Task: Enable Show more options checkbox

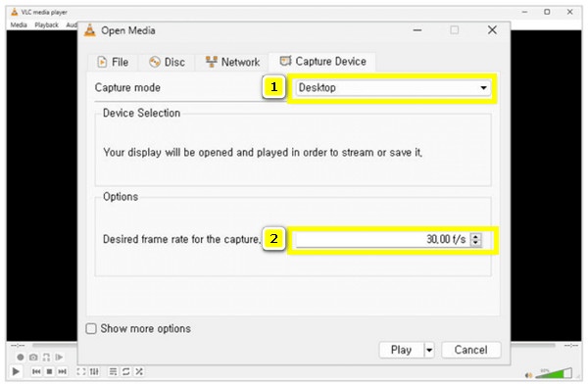Action: [x=91, y=329]
